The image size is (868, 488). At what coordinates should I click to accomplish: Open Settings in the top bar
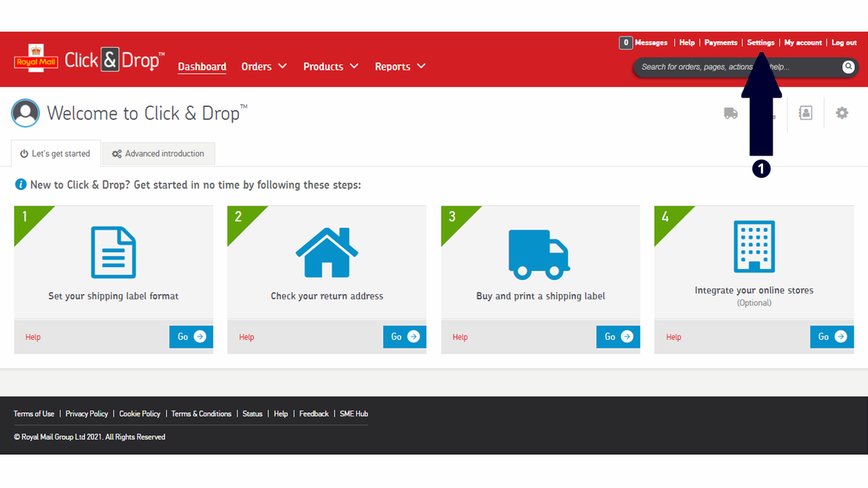coord(761,43)
